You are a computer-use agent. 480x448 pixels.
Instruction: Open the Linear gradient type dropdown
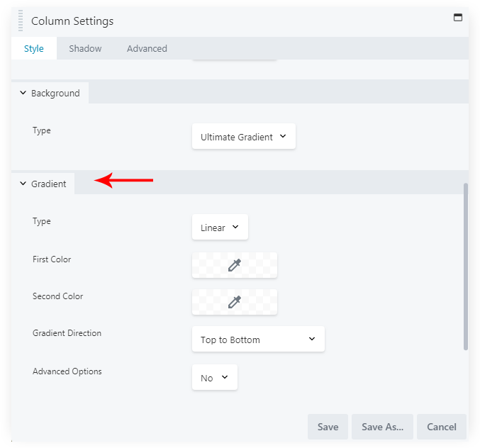(220, 228)
